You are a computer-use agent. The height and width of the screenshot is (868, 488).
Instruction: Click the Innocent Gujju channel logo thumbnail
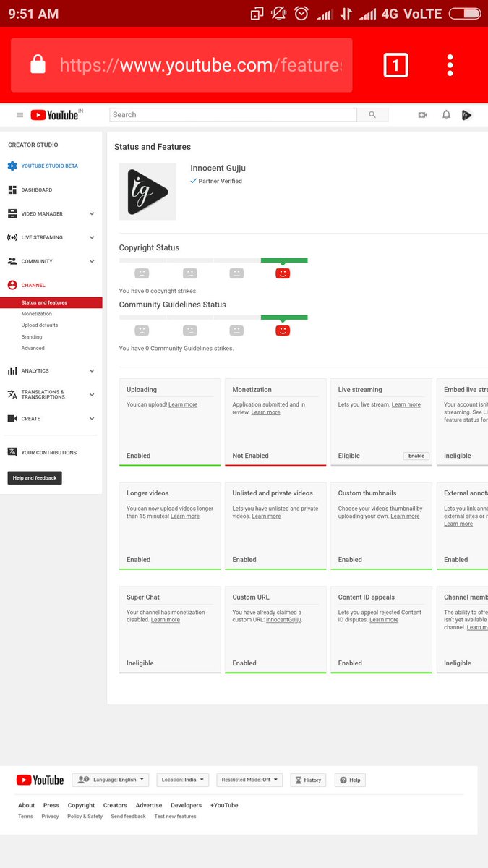(x=147, y=192)
